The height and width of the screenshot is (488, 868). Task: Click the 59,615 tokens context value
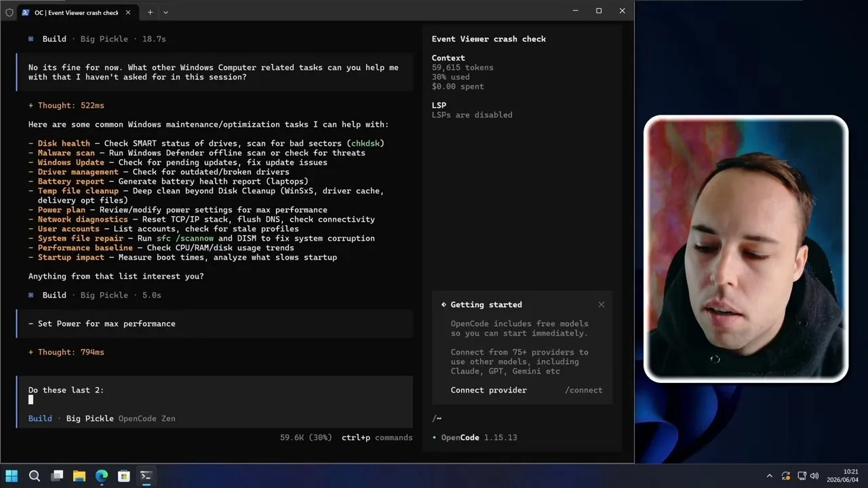(x=462, y=67)
